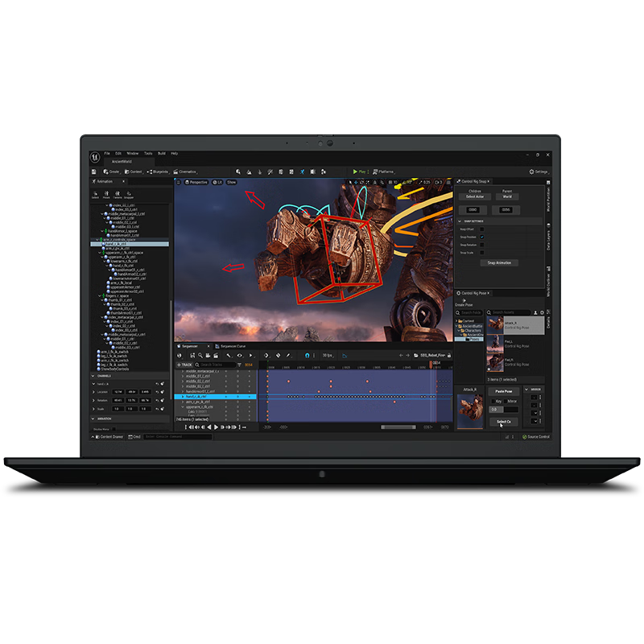Toggle viewport grid snap value 10
644x644 pixels.
click(393, 183)
